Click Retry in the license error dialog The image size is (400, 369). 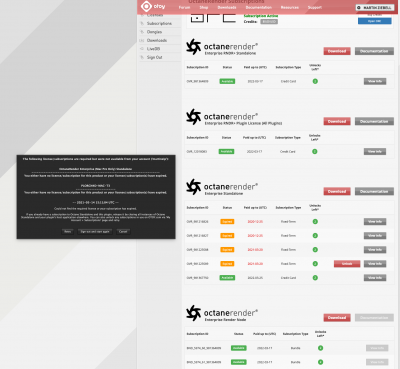pos(68,231)
